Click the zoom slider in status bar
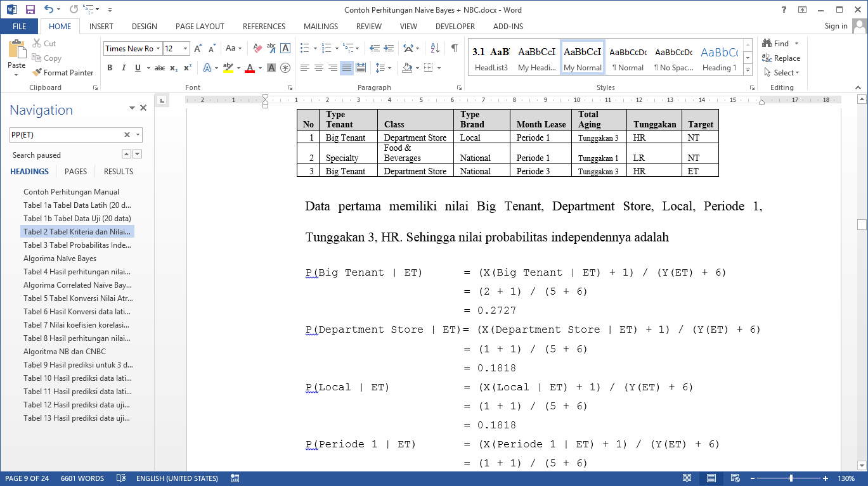868x486 pixels. point(790,478)
